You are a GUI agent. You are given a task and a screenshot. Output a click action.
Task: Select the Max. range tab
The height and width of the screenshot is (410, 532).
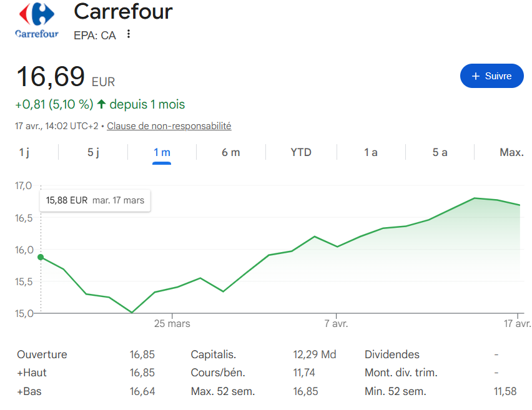click(x=511, y=152)
